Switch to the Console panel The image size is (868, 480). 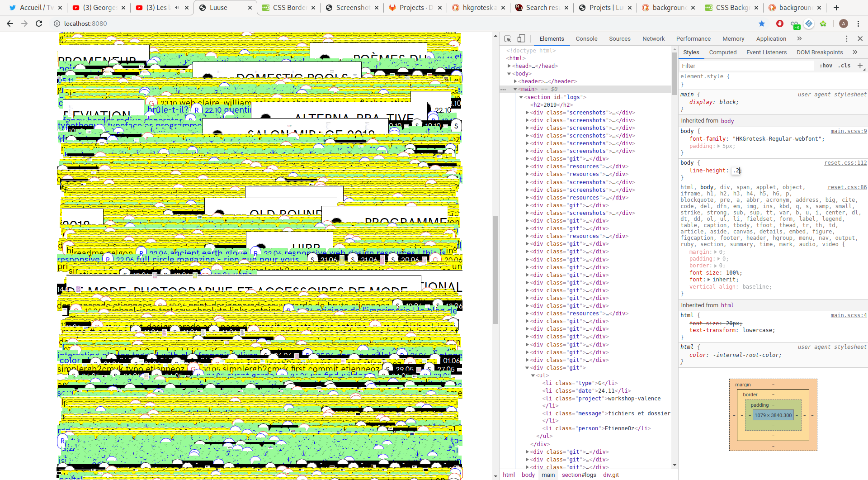click(586, 39)
